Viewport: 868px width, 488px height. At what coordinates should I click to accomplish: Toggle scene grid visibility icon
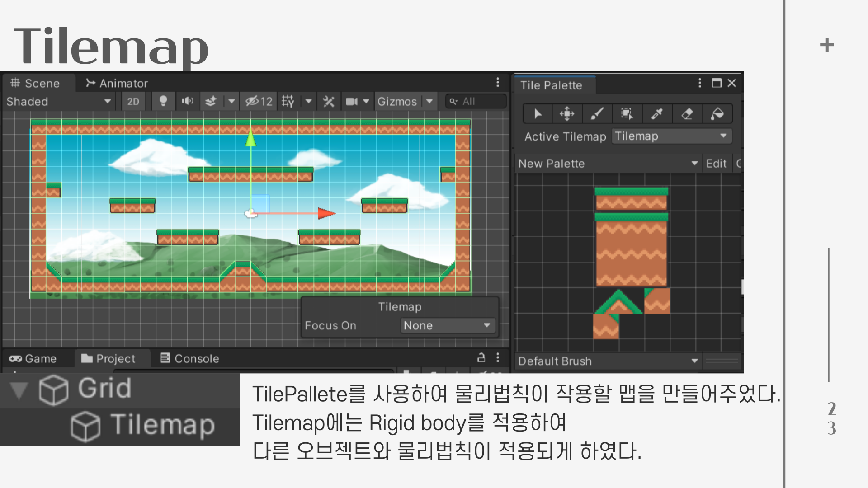288,101
